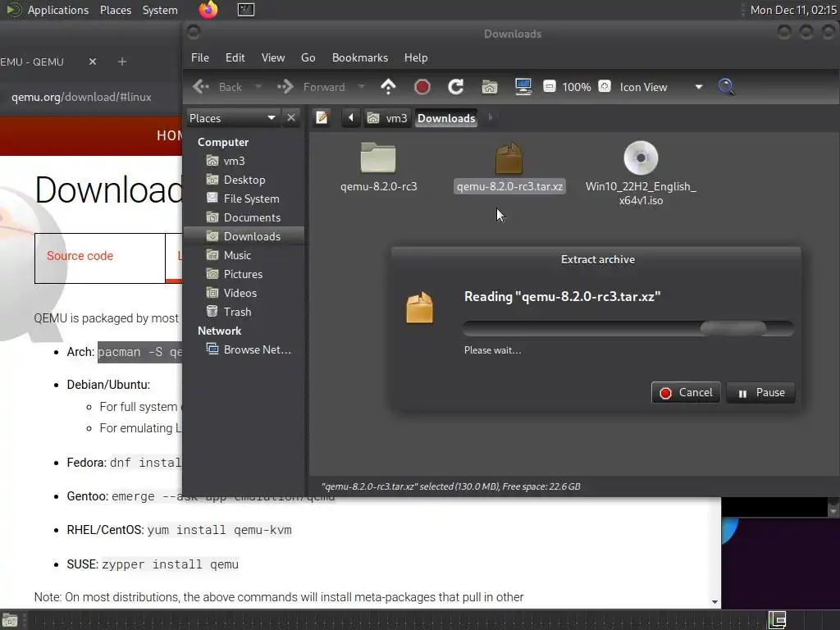
Task: Click the extraction progress bar
Action: [x=628, y=328]
